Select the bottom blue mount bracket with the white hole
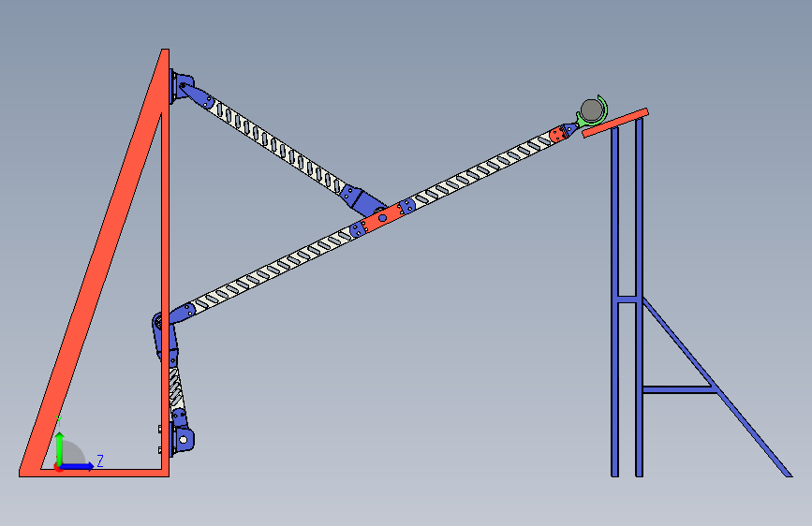The width and height of the screenshot is (812, 526). (x=182, y=440)
